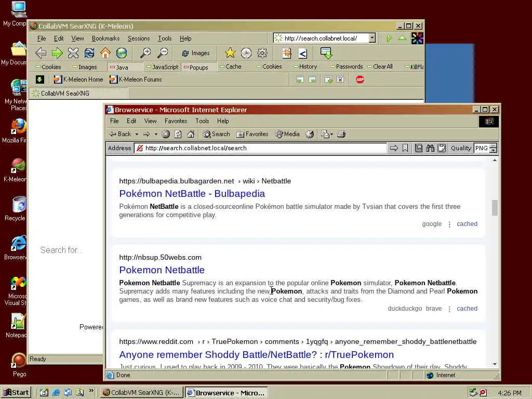Open the Internet Explorer View menu
This screenshot has width=532, height=399.
[150, 121]
